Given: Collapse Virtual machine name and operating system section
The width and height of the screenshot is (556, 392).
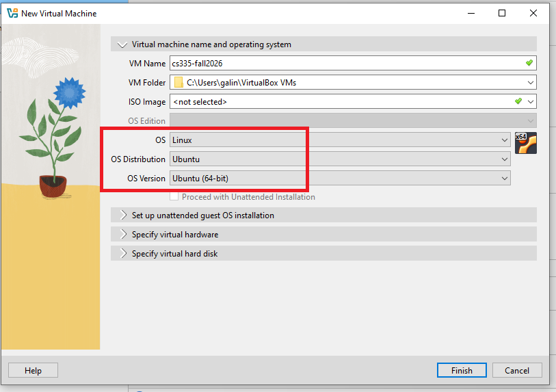Looking at the screenshot, I should tap(123, 44).
